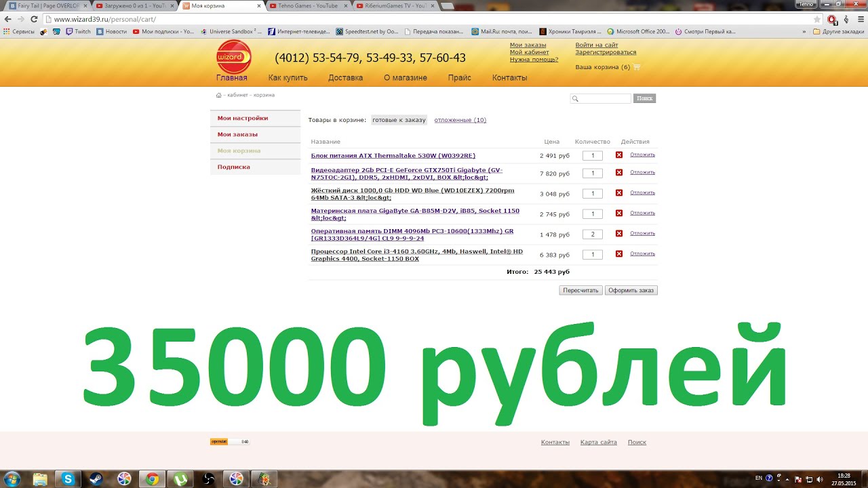868x488 pixels.
Task: Click the Пересчитать button
Action: point(580,290)
